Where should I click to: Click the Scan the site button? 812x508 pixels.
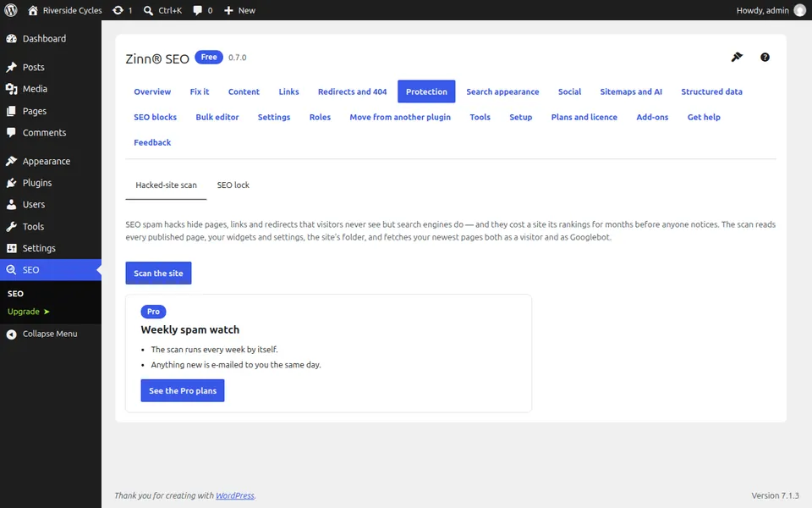tap(158, 273)
